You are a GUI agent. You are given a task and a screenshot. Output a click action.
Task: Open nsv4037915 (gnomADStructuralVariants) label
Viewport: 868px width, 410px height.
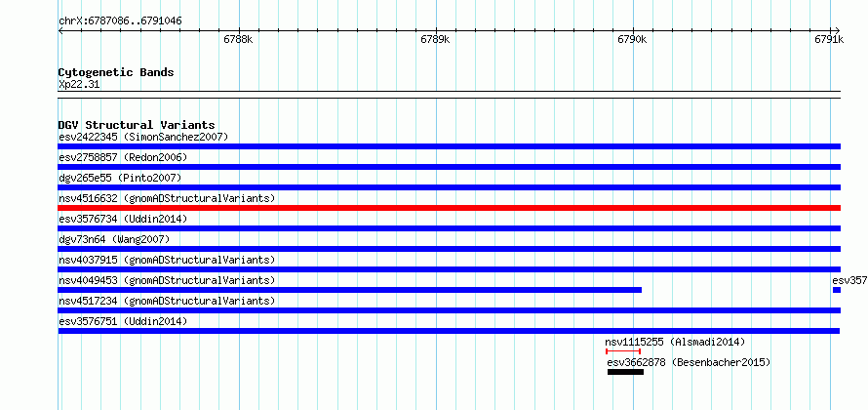pyautogui.click(x=167, y=260)
